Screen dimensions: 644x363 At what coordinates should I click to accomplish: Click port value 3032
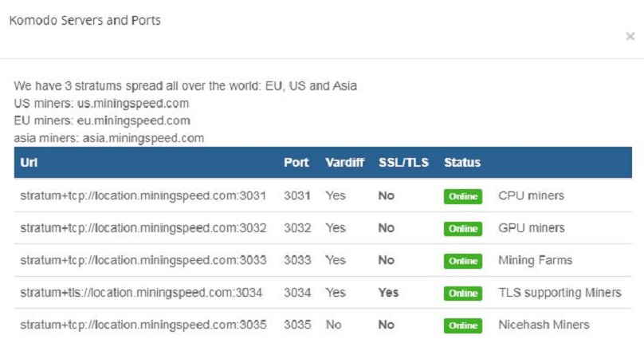pos(297,227)
